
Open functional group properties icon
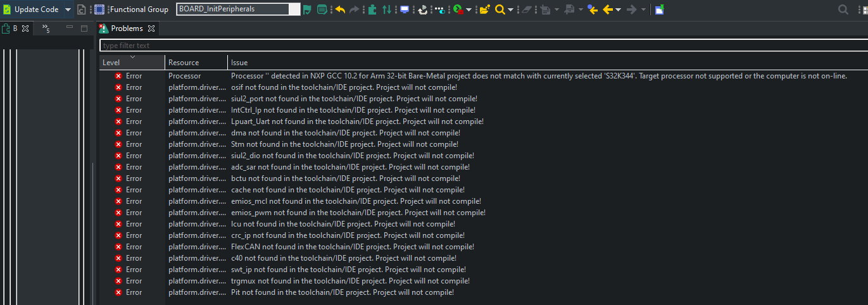coord(322,9)
